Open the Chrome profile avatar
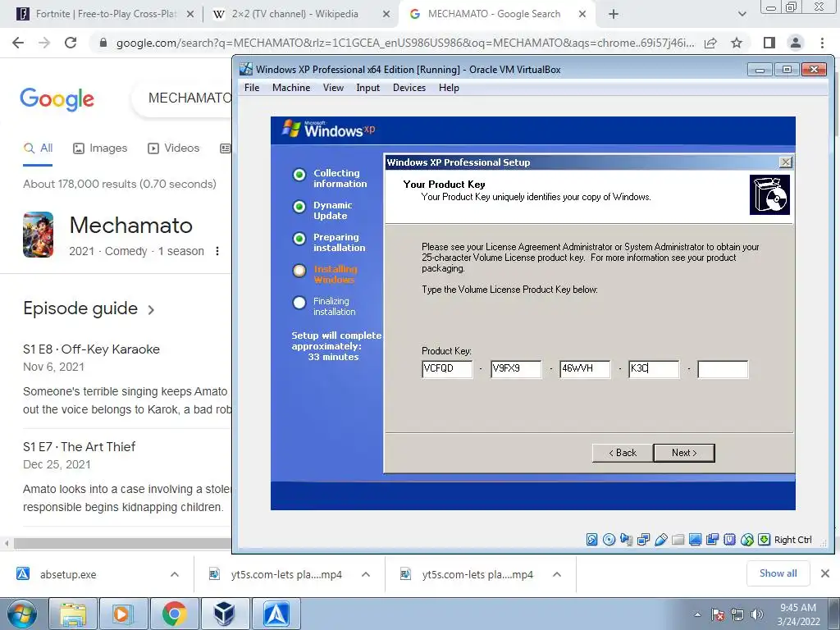 [796, 43]
